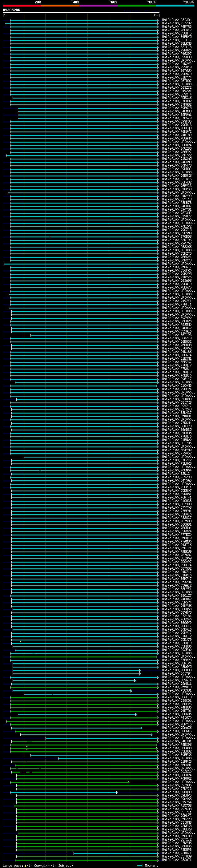Click the alignment bar of UniRef100_B6TI93

(94, 335)
